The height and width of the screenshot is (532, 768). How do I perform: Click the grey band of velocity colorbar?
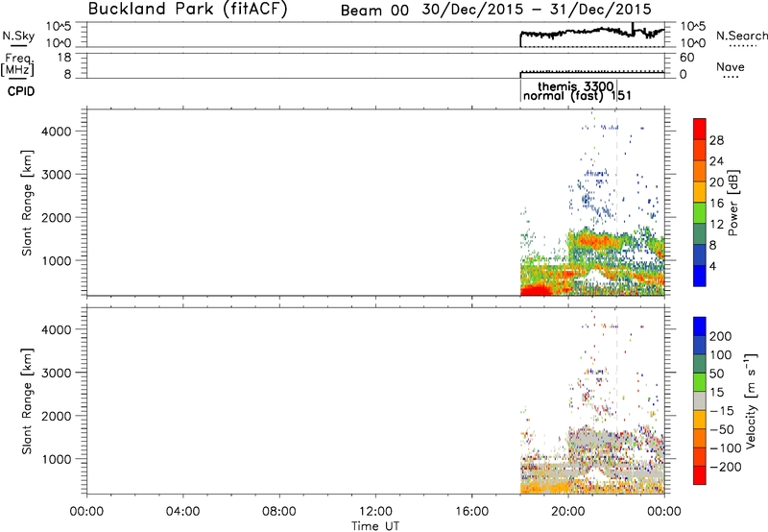pyautogui.click(x=700, y=400)
